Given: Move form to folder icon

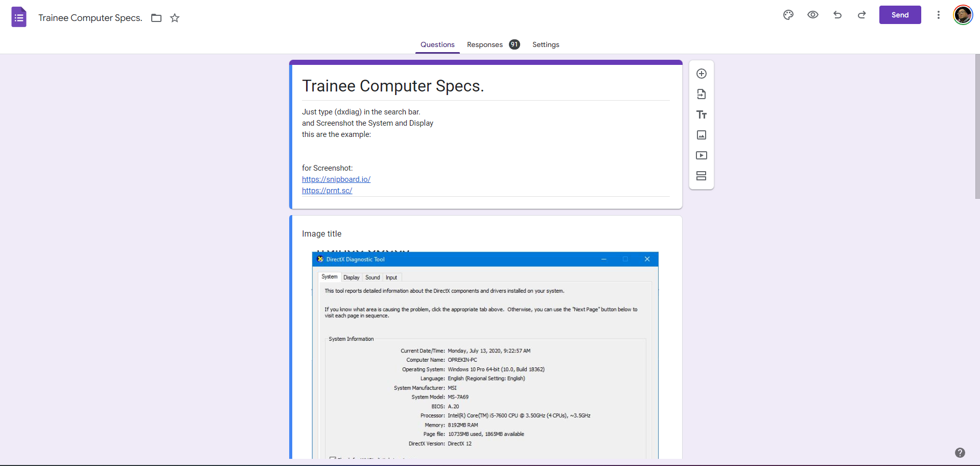Looking at the screenshot, I should click(x=156, y=18).
